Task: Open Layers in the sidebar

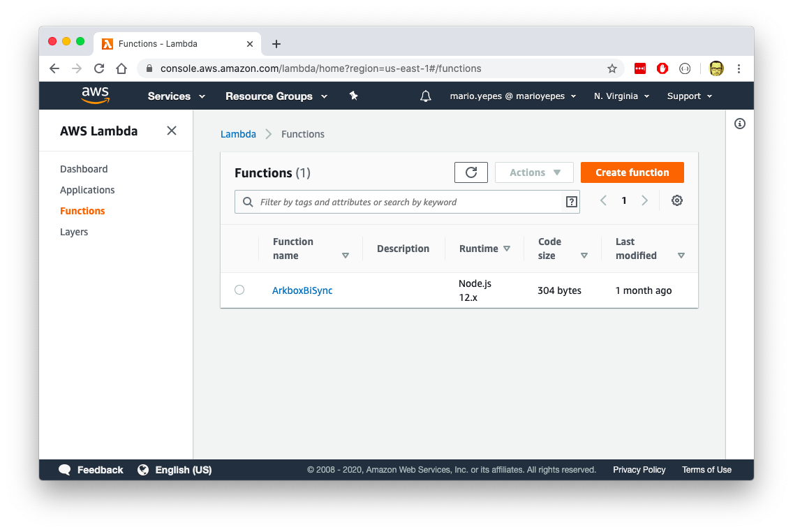Action: [x=74, y=232]
